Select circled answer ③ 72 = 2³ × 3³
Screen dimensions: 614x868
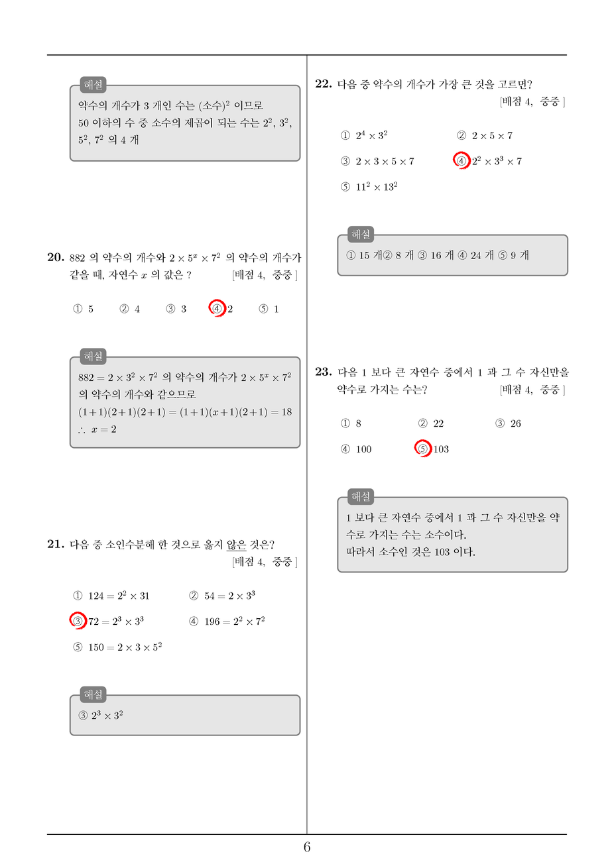pyautogui.click(x=107, y=621)
